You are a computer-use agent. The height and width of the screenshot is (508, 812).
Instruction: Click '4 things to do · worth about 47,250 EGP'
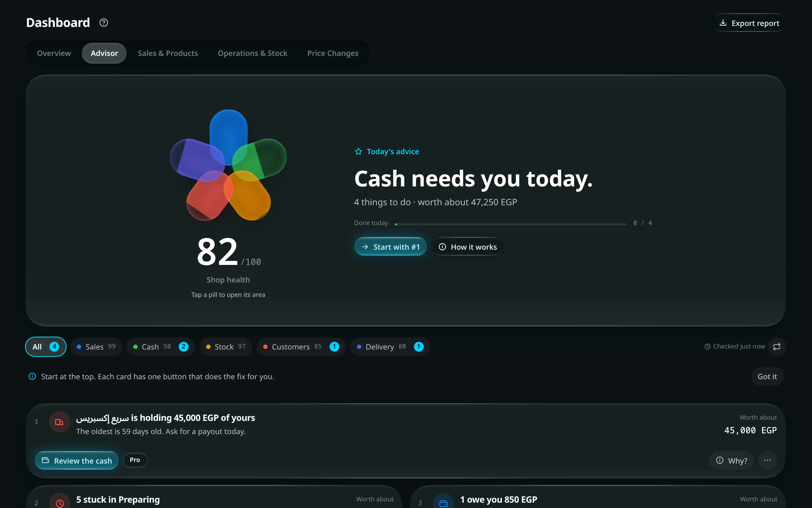[435, 202]
